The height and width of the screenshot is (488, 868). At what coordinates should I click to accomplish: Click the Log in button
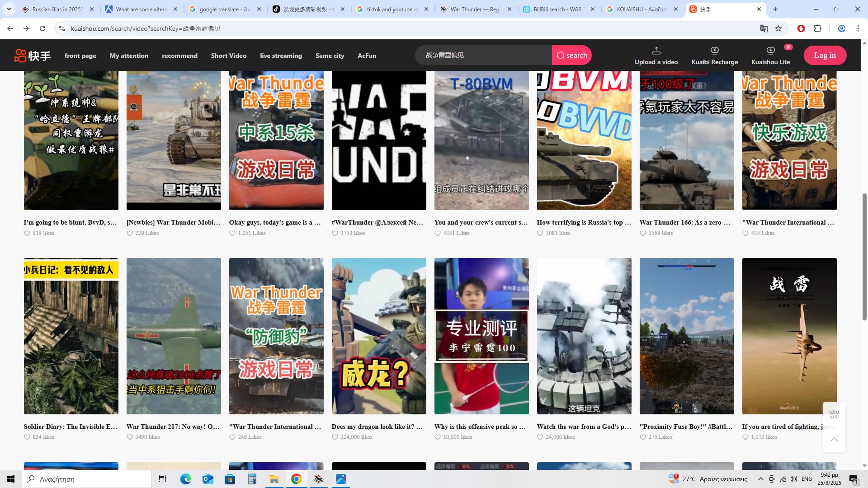pos(825,55)
